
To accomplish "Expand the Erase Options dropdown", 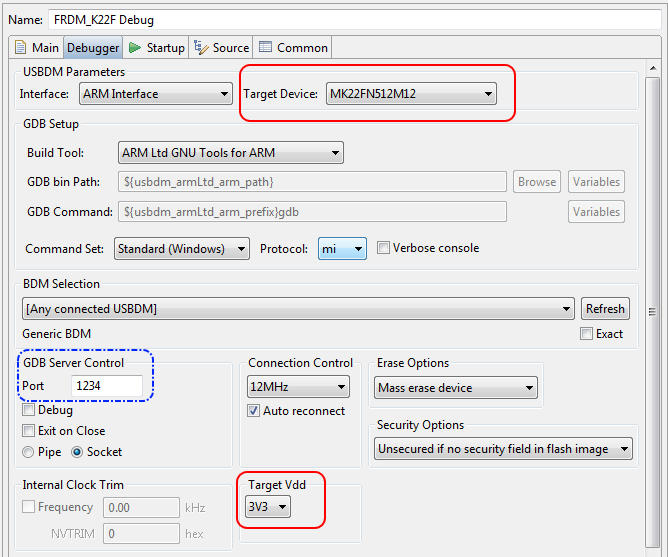I will tap(456, 388).
